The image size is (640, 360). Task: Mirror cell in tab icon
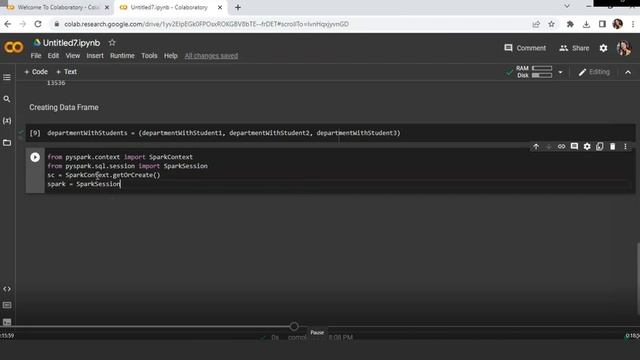tap(600, 147)
